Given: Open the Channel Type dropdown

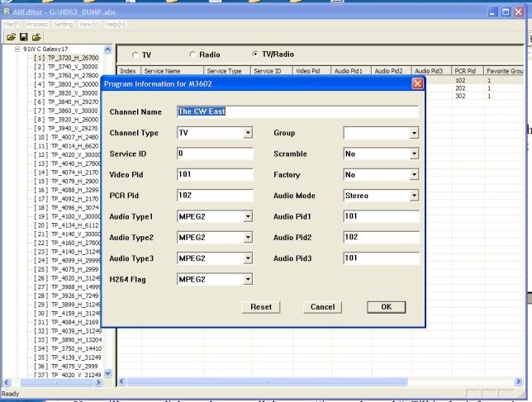Looking at the screenshot, I should (248, 133).
